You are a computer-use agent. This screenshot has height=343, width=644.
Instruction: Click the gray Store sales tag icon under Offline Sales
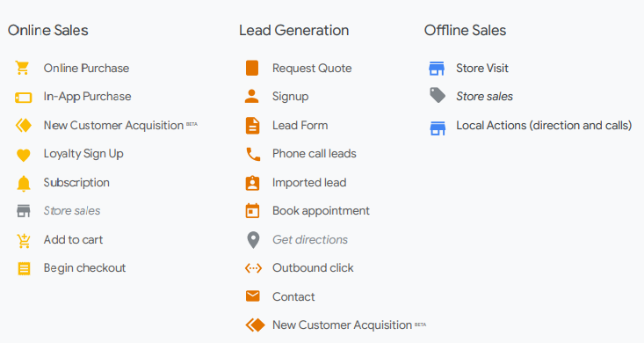(438, 95)
